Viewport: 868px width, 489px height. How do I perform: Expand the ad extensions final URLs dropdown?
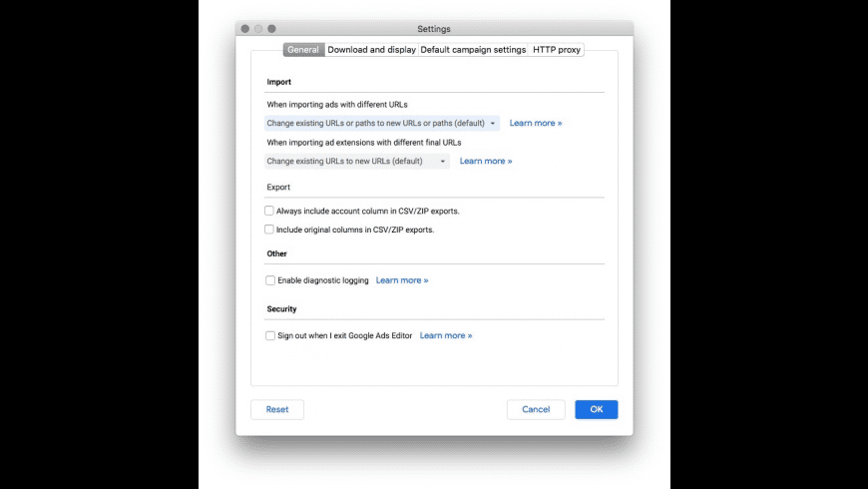[356, 161]
